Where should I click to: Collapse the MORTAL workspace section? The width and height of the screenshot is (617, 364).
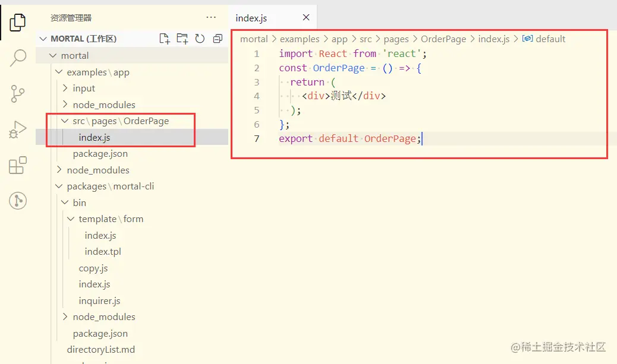pos(43,39)
